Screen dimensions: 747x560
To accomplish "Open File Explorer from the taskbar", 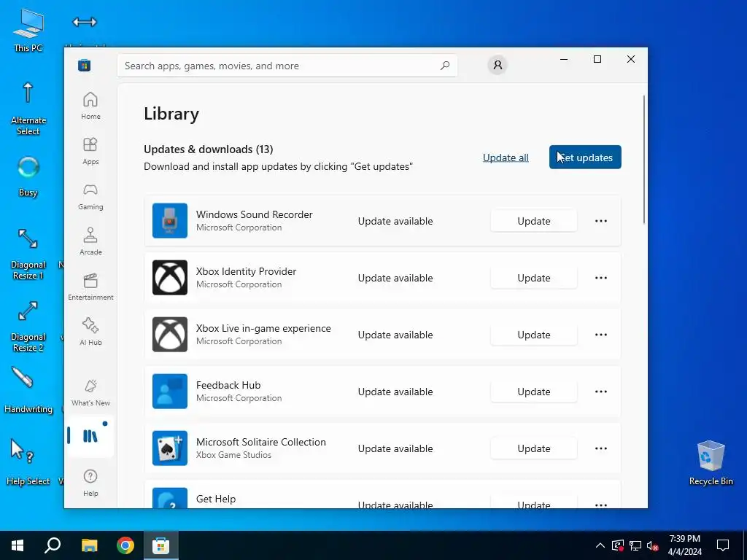I will 89,545.
